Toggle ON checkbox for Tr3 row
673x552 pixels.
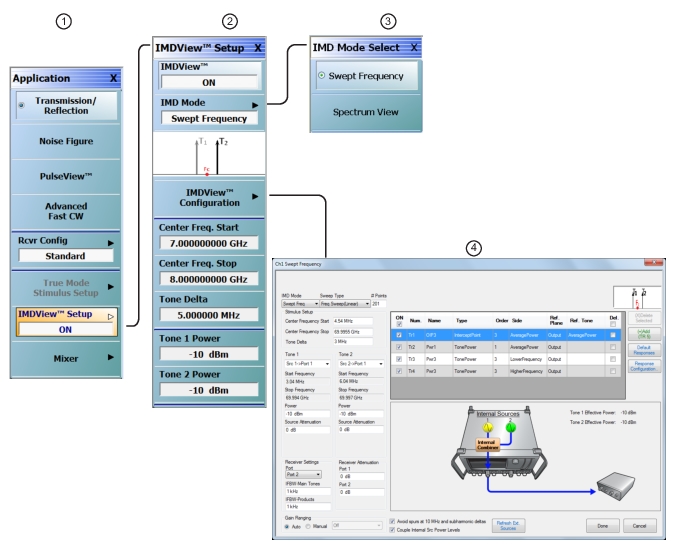(x=399, y=359)
